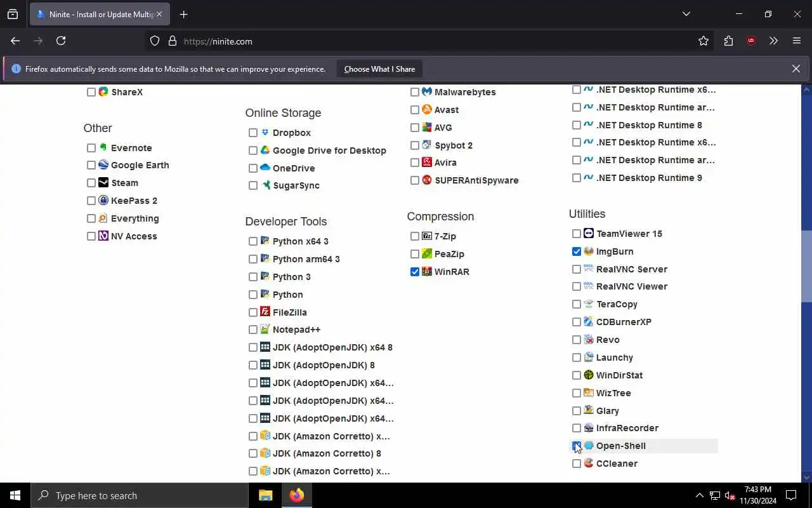The height and width of the screenshot is (508, 812).
Task: Select the TeraCopy checkbox
Action: pos(577,304)
